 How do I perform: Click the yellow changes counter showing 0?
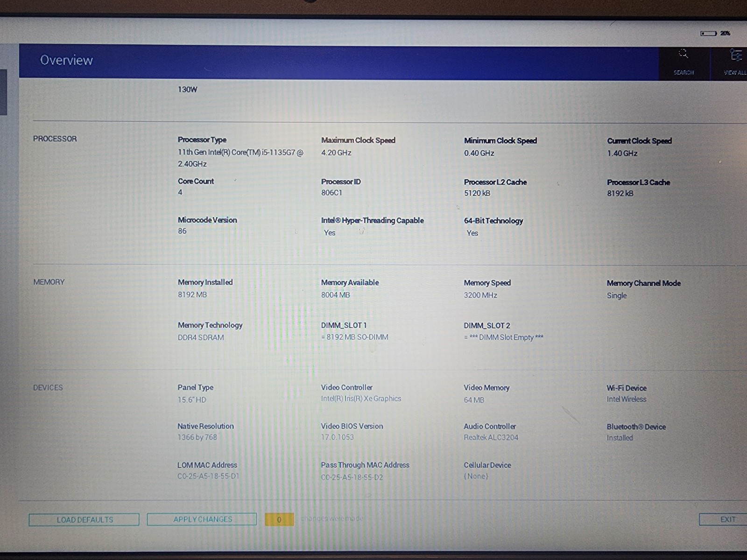click(279, 519)
